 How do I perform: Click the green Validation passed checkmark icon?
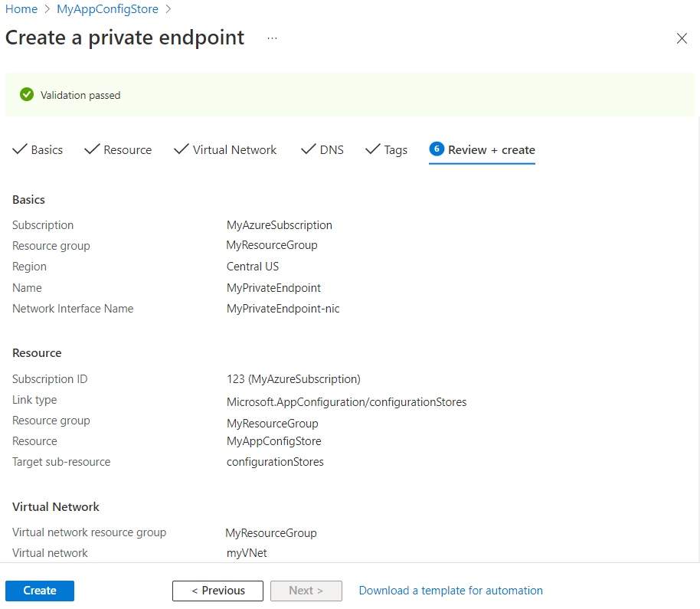click(27, 94)
